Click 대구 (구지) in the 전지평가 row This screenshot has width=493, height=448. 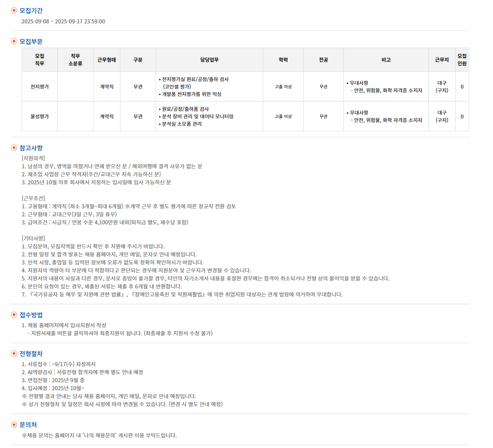(442, 87)
